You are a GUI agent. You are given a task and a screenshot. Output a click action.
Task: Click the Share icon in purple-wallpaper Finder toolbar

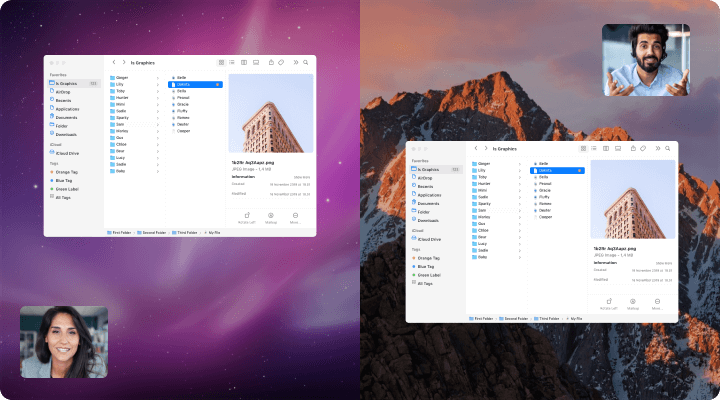click(x=271, y=62)
